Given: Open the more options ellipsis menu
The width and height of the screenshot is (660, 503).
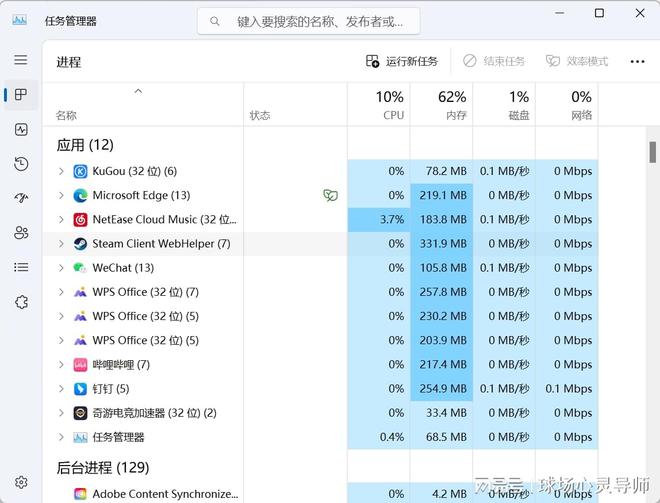Looking at the screenshot, I should pyautogui.click(x=637, y=62).
